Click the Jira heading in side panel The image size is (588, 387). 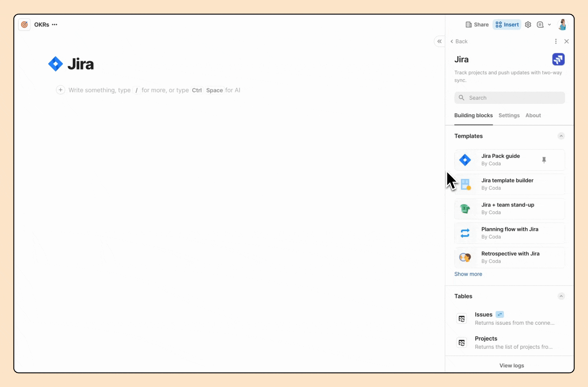tap(461, 59)
